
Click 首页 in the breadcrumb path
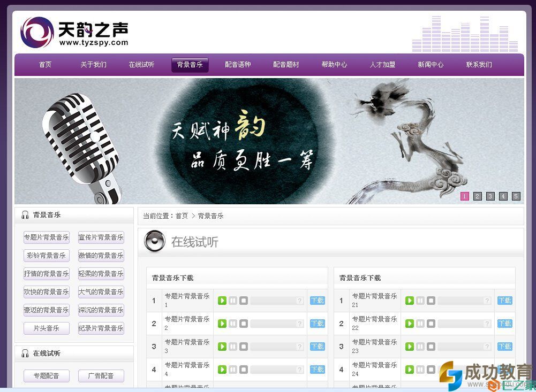(x=182, y=216)
